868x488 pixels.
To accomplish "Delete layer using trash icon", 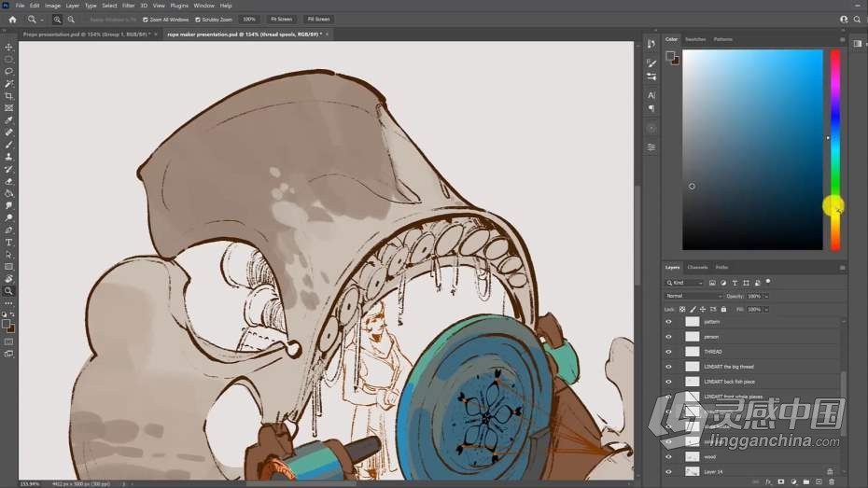I will [x=832, y=481].
